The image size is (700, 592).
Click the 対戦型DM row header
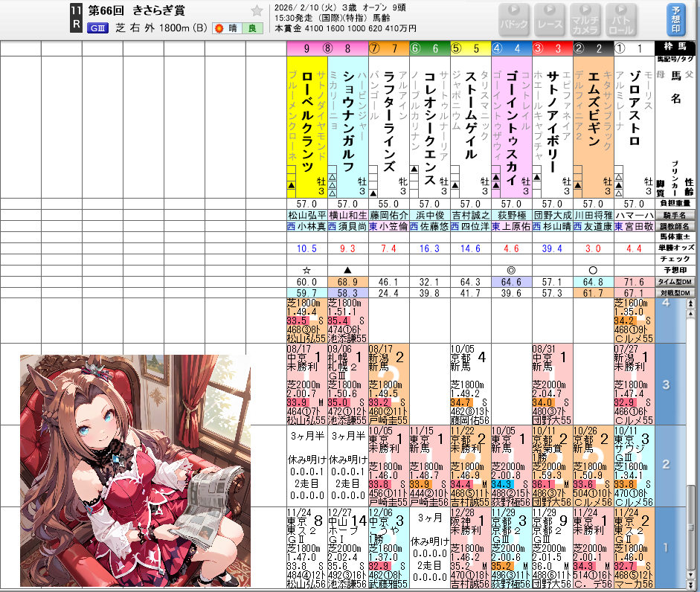coord(675,294)
